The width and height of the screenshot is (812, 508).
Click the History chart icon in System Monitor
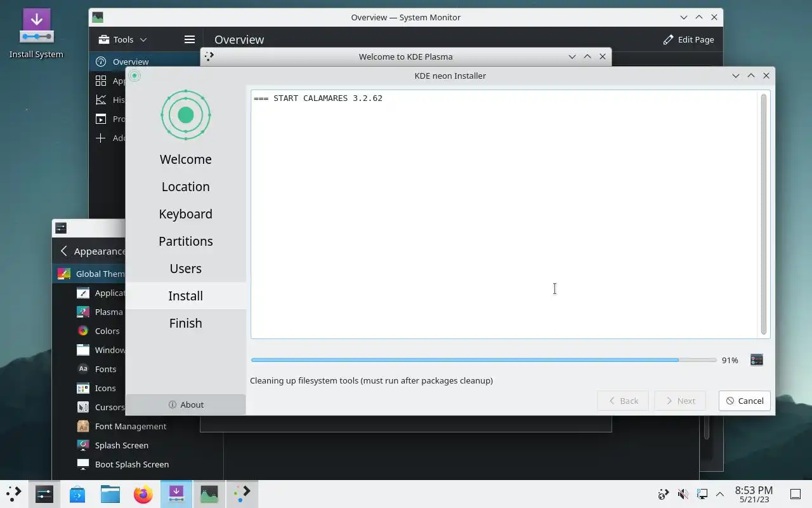(x=101, y=100)
